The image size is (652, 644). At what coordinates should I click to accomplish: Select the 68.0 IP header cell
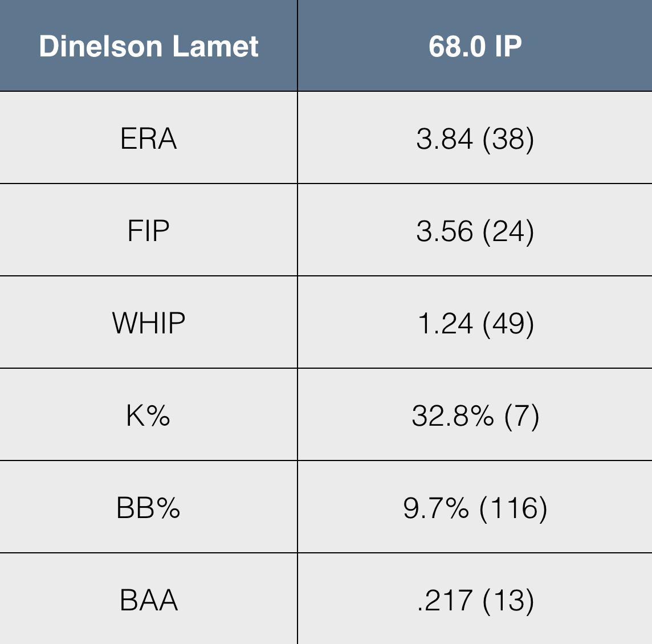(475, 46)
